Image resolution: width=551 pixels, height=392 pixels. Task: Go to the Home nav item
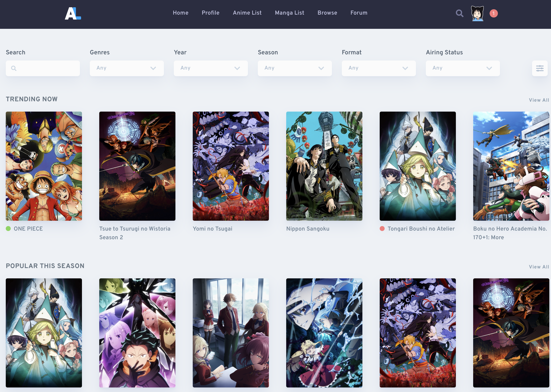[181, 13]
